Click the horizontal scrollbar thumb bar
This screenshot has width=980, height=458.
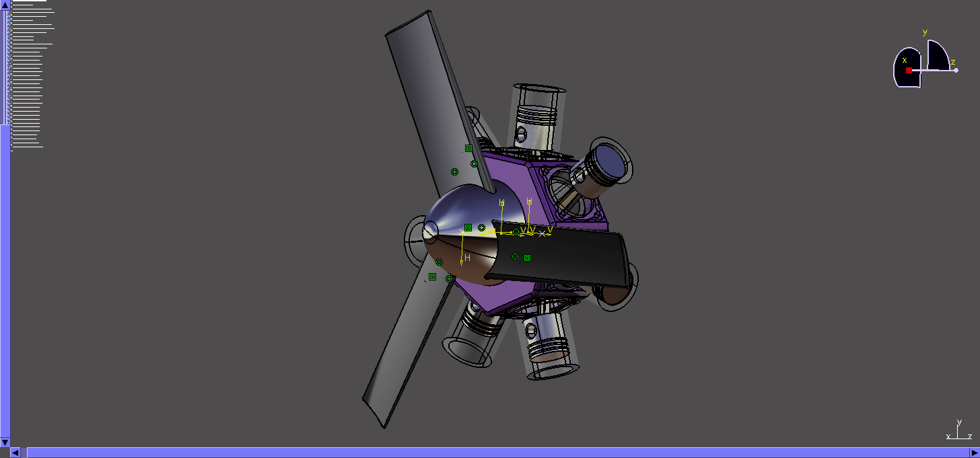point(497,453)
